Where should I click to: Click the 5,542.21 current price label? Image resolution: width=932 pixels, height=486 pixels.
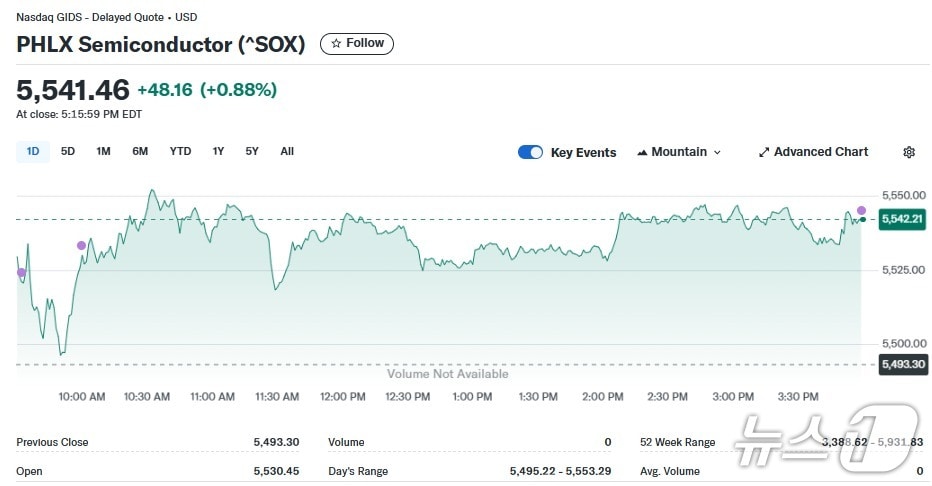[901, 219]
